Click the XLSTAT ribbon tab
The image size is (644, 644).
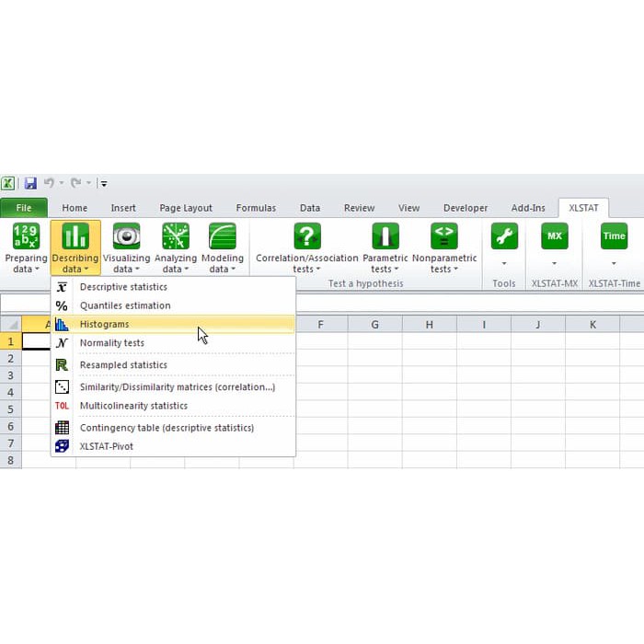click(x=583, y=208)
